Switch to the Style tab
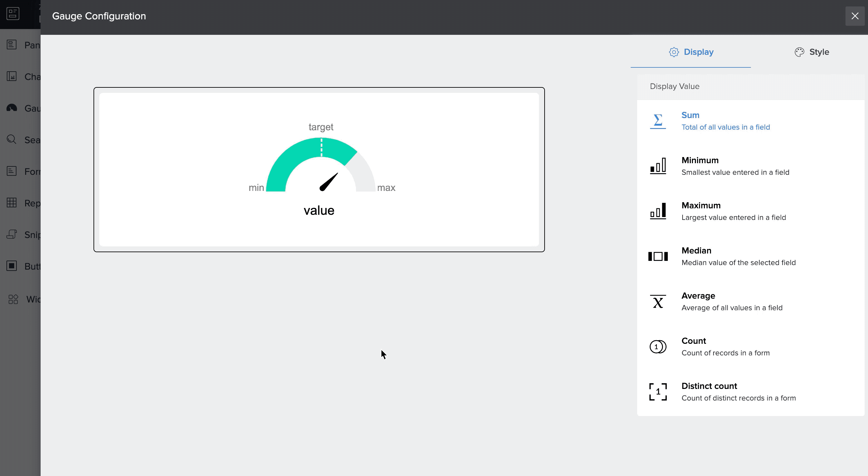 pyautogui.click(x=812, y=52)
